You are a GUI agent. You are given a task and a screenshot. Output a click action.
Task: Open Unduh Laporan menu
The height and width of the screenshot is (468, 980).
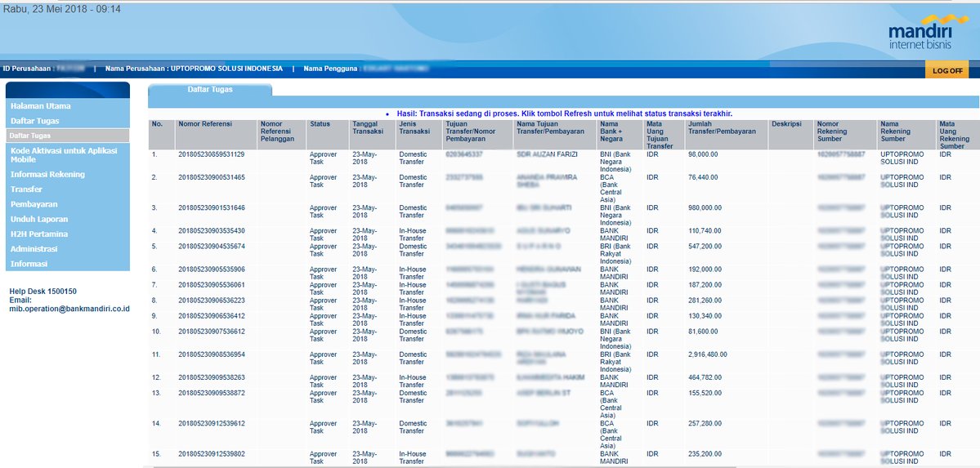(x=39, y=220)
